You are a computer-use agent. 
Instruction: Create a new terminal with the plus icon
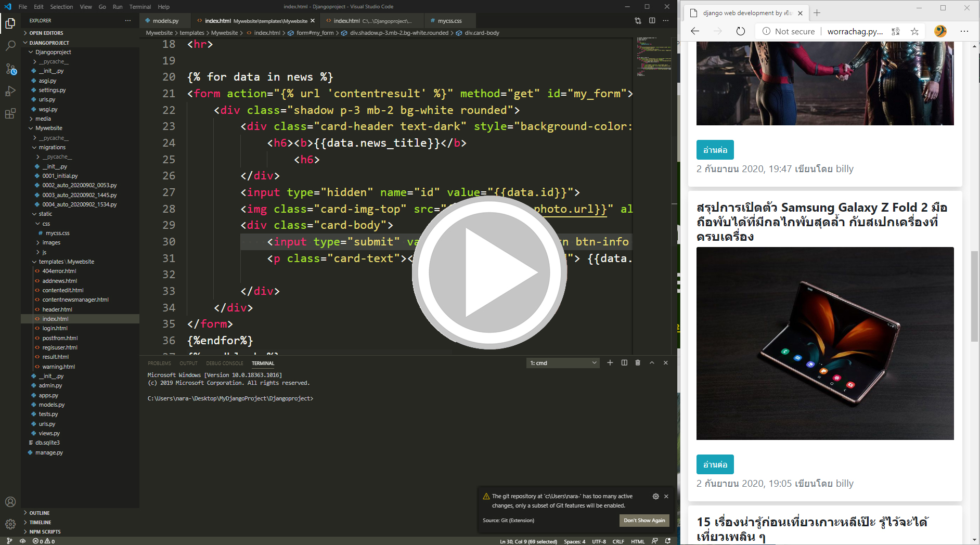pyautogui.click(x=610, y=362)
